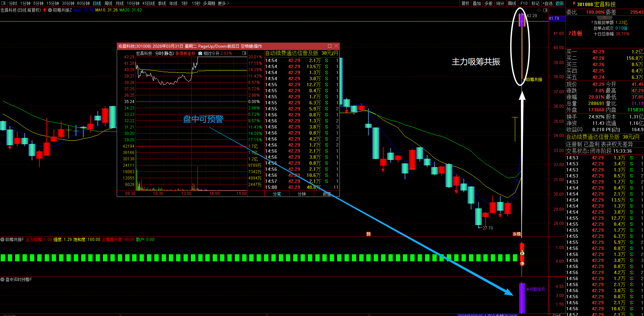Switch to 季线 quarterly chart
This screenshot has height=316, width=644.
162,3
